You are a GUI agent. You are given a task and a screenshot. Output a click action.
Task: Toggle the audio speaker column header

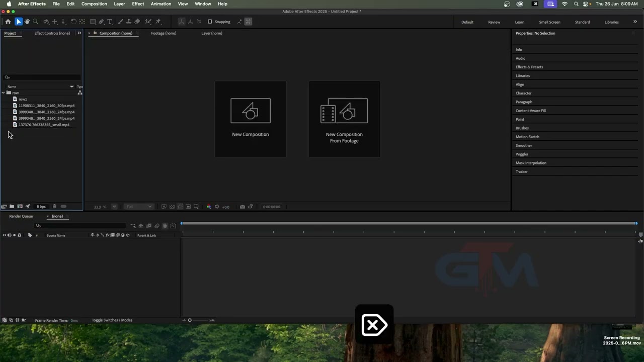click(x=9, y=235)
